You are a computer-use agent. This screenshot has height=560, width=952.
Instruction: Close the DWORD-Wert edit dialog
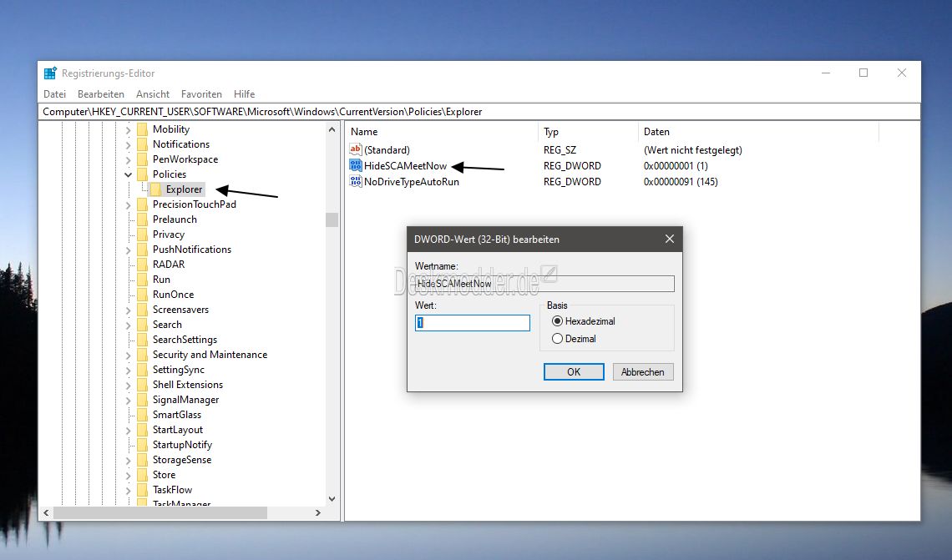click(x=669, y=239)
